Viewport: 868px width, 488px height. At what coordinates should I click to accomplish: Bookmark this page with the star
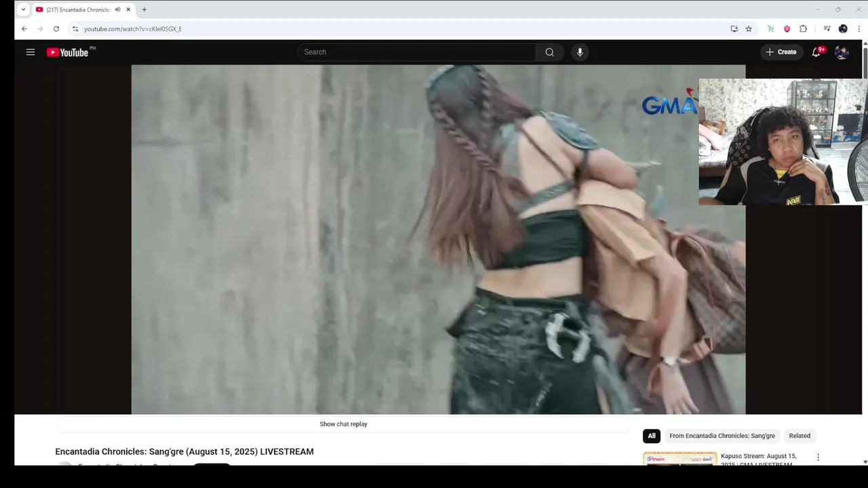[x=749, y=29]
